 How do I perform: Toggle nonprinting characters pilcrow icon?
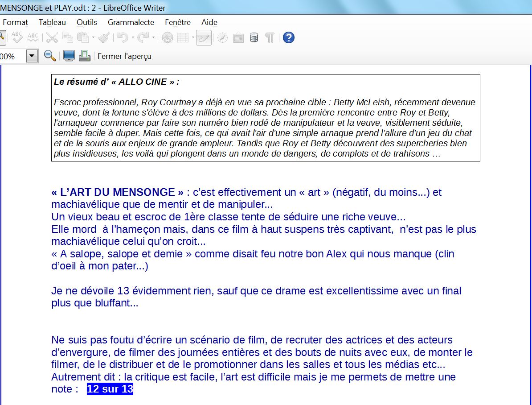tap(270, 37)
